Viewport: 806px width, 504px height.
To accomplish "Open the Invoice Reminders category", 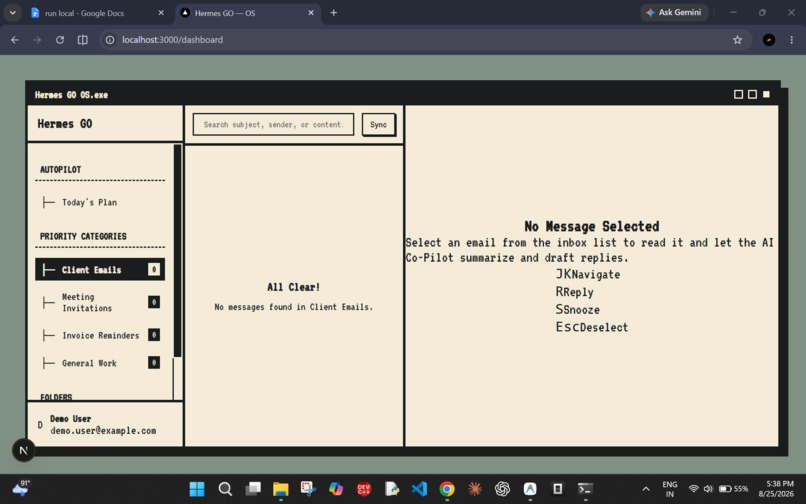I will click(x=100, y=335).
